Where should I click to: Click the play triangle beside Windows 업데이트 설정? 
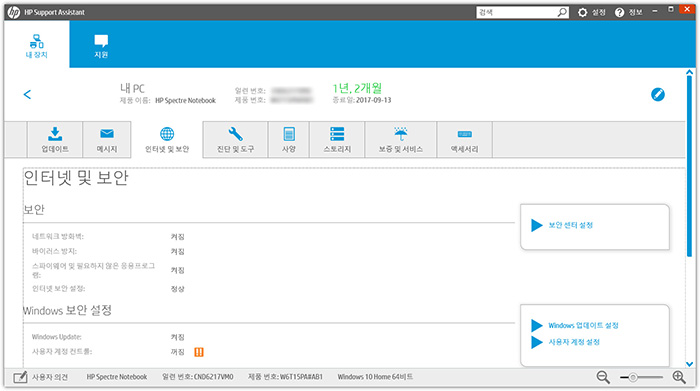click(x=537, y=325)
